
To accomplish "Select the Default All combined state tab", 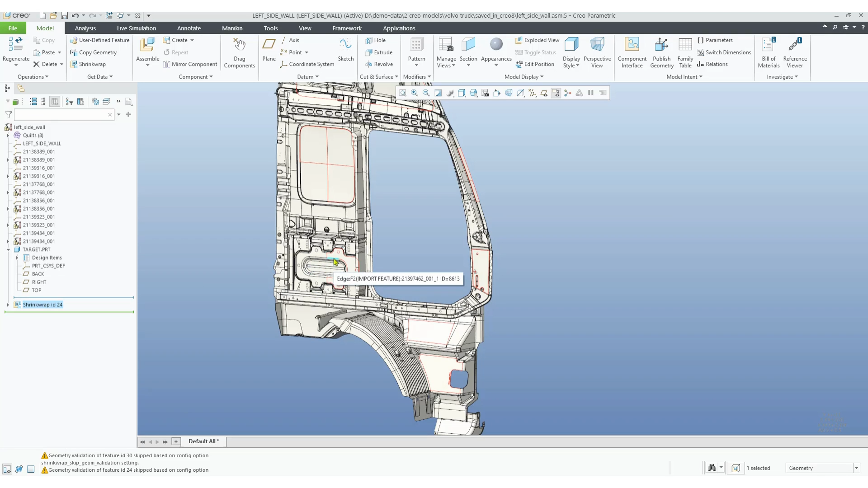I will click(203, 441).
